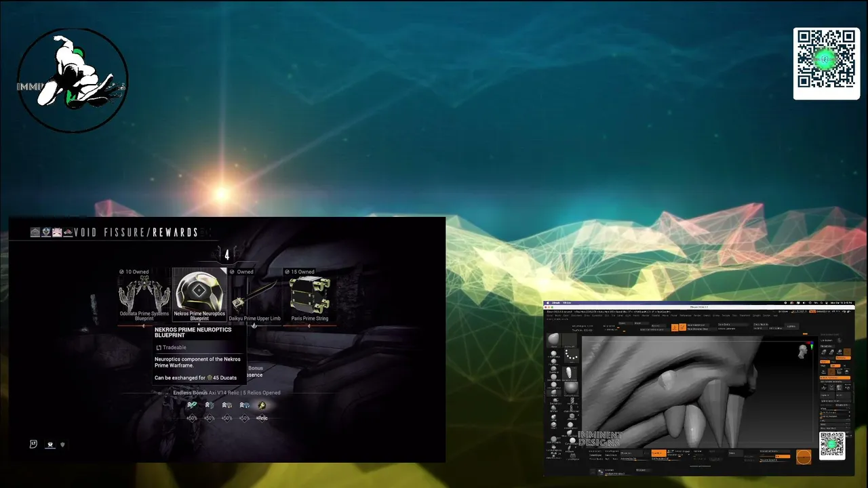Click the 'VOID FISSURE/REWARDS' heading

point(136,232)
